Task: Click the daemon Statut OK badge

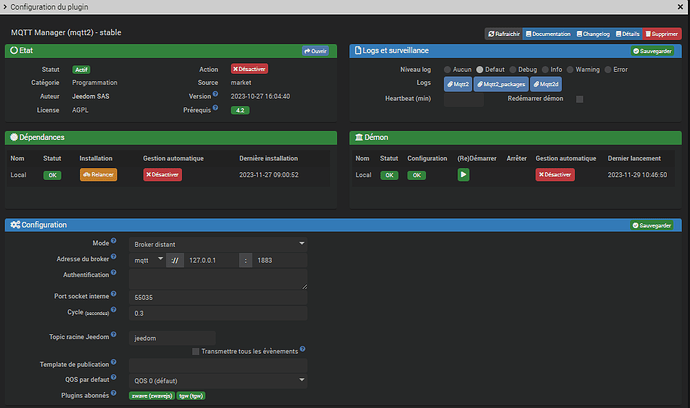Action: 389,175
